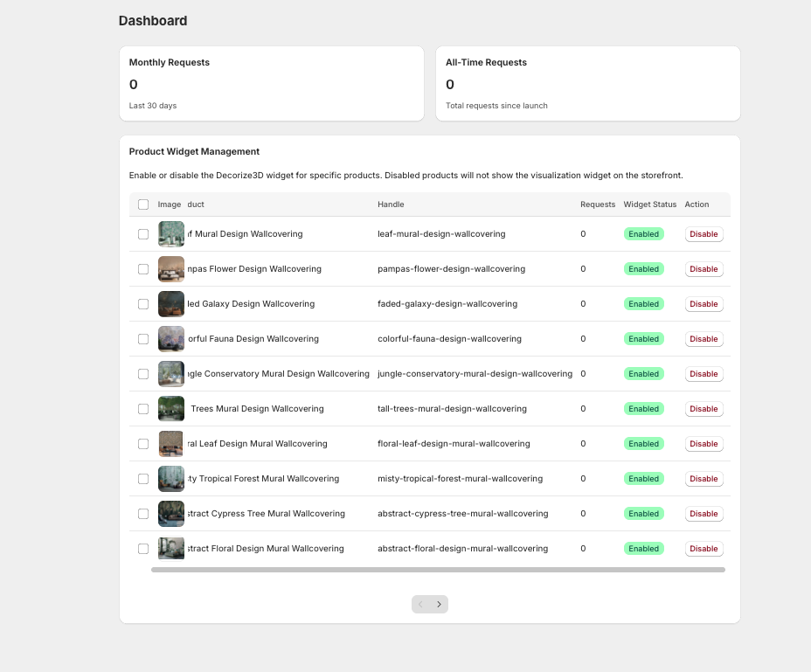Image resolution: width=811 pixels, height=672 pixels.
Task: Select the Abstract Cypress Tree Mural image
Action: tap(170, 513)
